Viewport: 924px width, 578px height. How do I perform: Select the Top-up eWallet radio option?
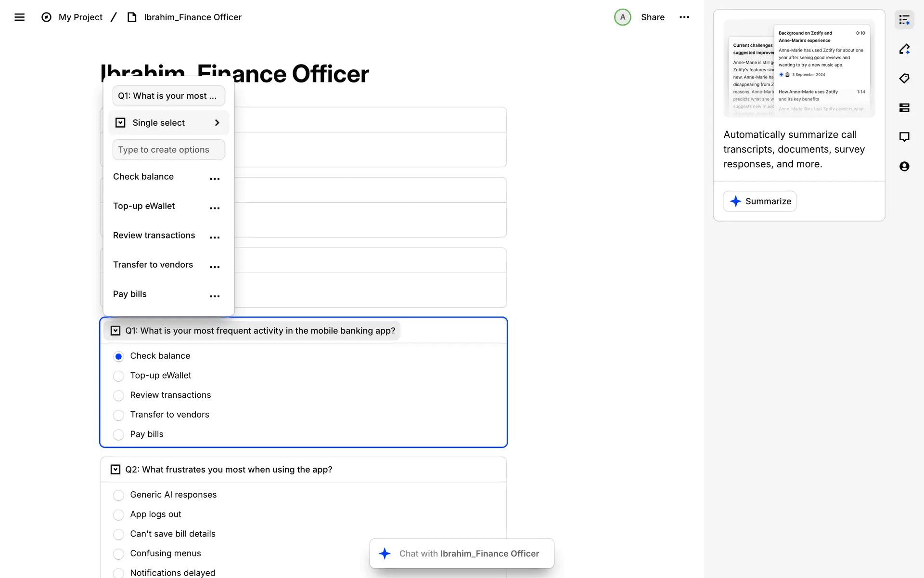pos(118,376)
